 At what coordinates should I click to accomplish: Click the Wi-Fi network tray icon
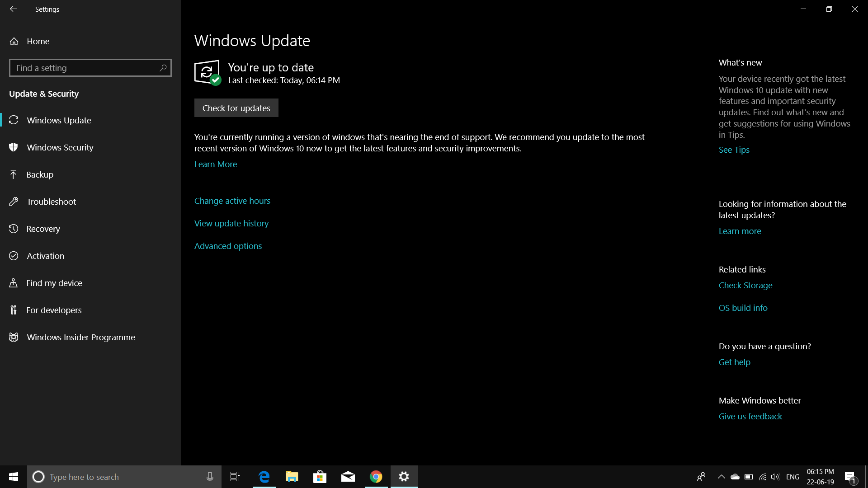762,477
